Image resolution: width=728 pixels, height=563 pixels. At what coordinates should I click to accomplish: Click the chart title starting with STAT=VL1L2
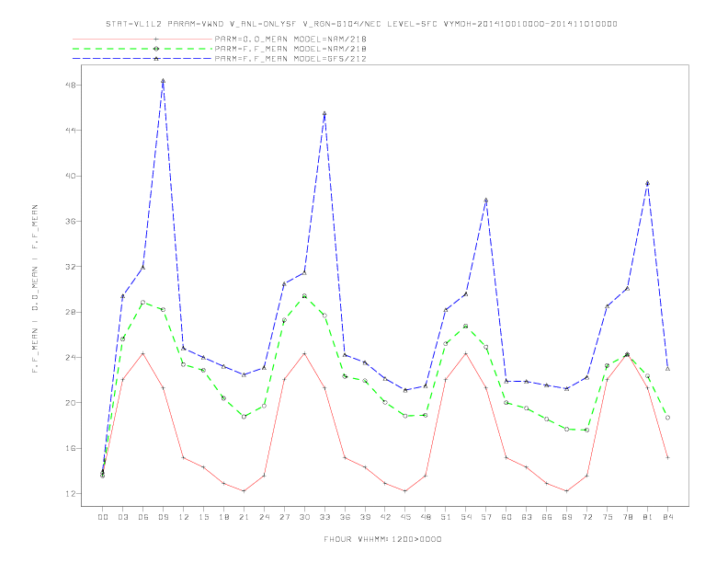(361, 24)
